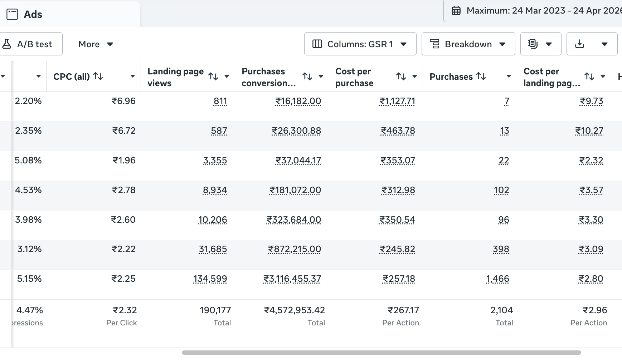The image size is (622, 364).
Task: Sort by CPC (all) arrows icon
Action: (x=98, y=76)
